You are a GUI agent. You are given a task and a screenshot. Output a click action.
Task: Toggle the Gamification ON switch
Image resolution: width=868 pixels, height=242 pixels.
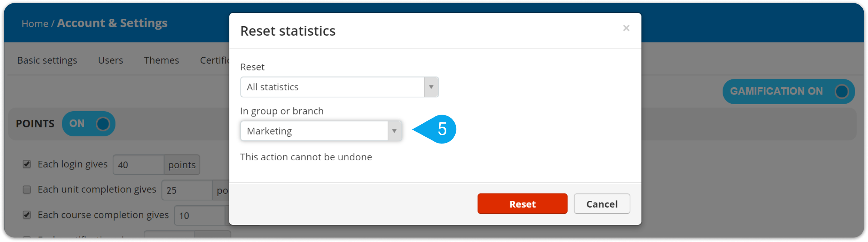[788, 91]
